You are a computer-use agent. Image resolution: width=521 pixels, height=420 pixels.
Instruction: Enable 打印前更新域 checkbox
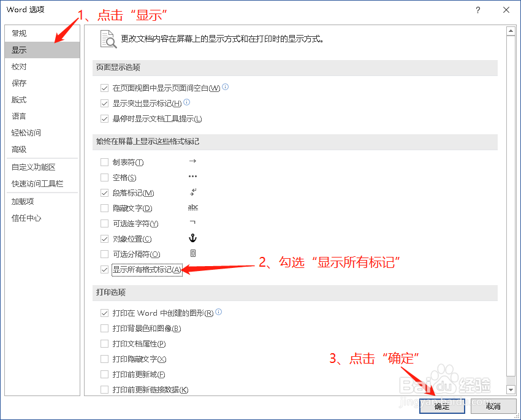click(104, 375)
